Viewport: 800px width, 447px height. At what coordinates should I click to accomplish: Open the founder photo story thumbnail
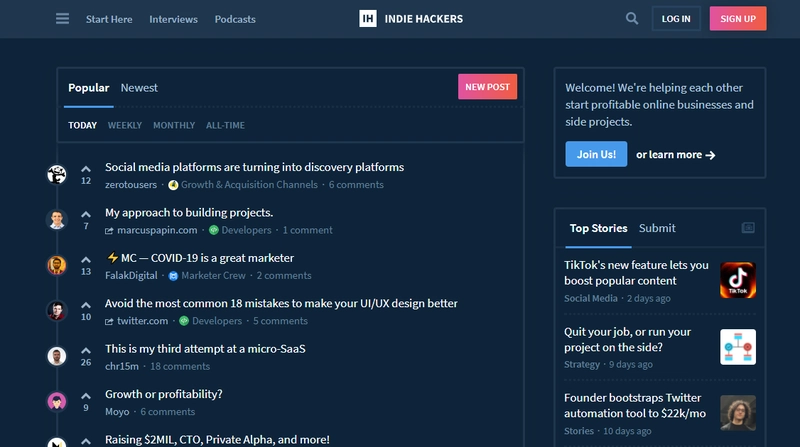[738, 413]
